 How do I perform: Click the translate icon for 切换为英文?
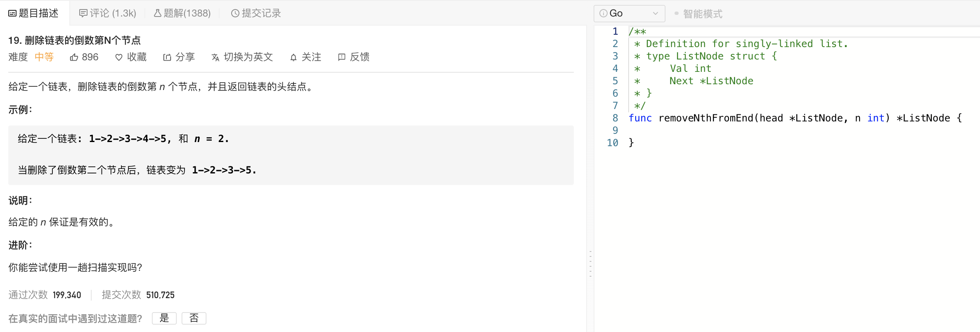click(215, 57)
